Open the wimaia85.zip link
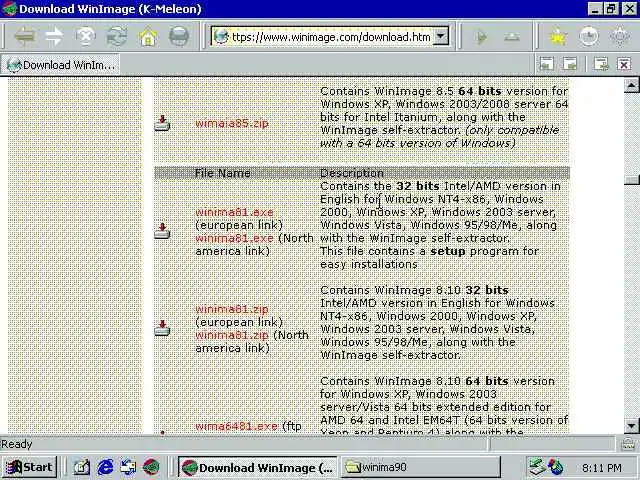The width and height of the screenshot is (640, 480). 232,123
